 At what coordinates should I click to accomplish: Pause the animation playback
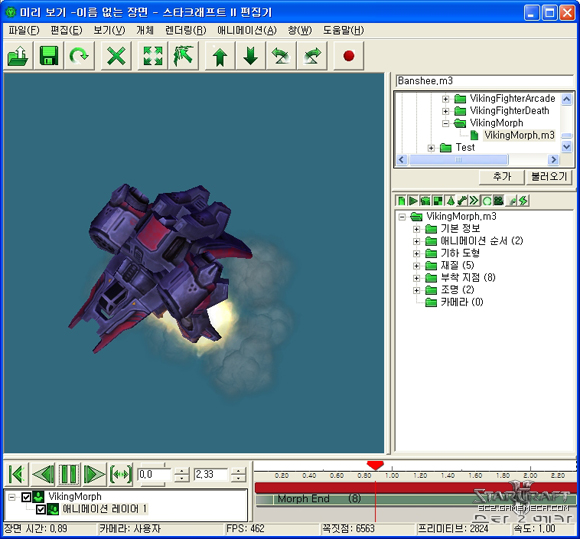69,474
